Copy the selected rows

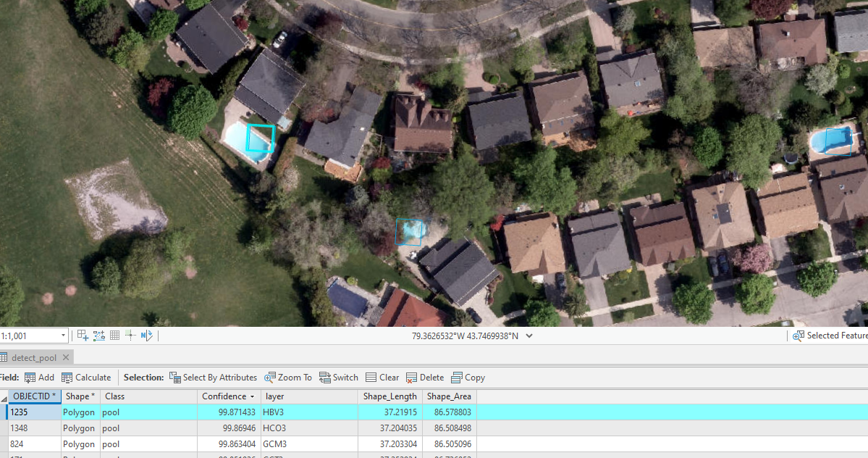point(468,377)
